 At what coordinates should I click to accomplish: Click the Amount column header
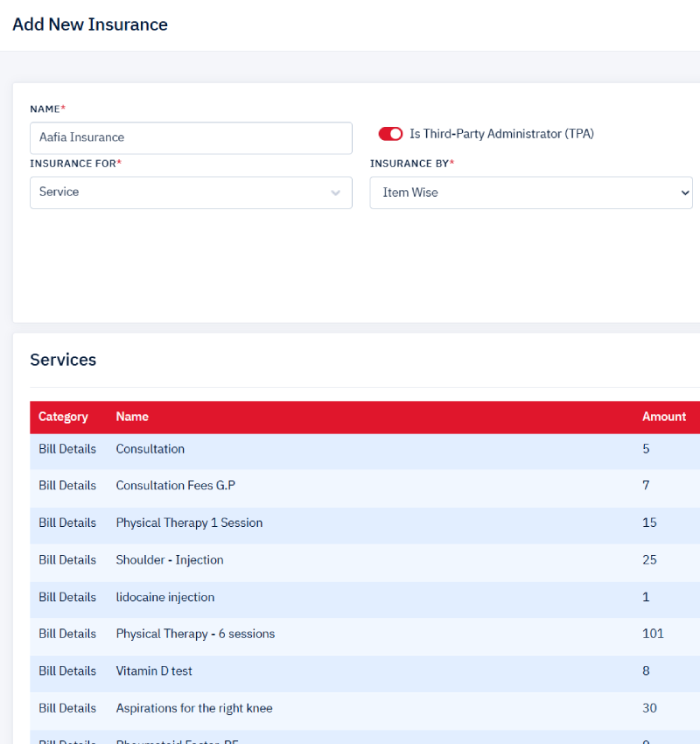[x=663, y=417]
